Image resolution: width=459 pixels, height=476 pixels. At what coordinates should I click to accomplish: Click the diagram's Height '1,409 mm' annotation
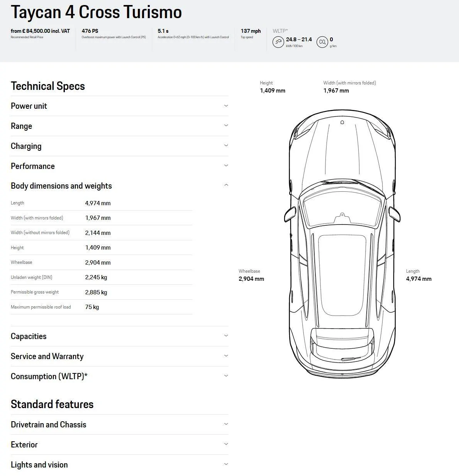coord(273,91)
